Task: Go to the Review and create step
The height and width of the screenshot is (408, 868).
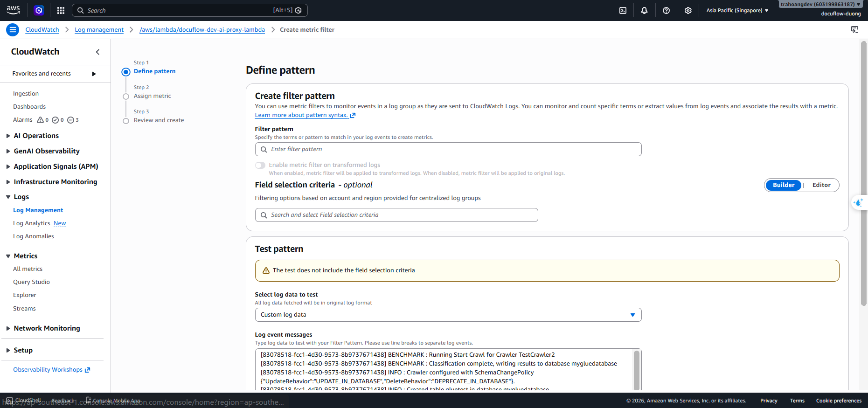Action: [x=159, y=120]
